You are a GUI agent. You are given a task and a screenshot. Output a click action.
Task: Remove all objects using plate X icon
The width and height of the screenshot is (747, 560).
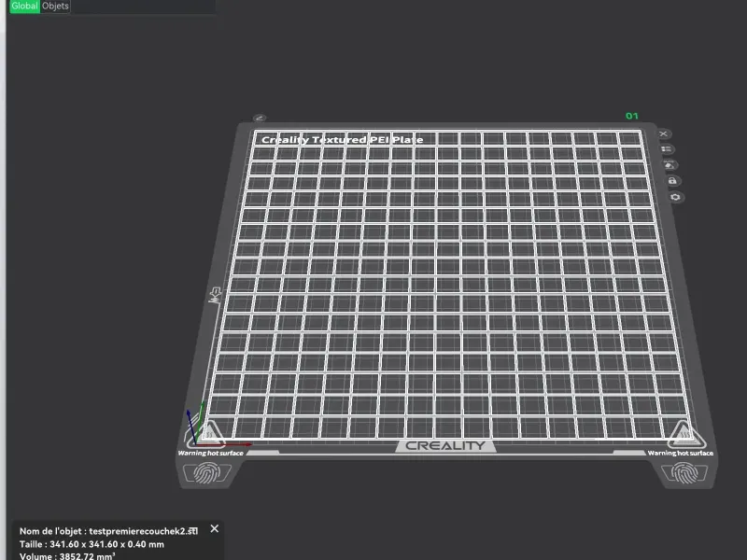663,133
